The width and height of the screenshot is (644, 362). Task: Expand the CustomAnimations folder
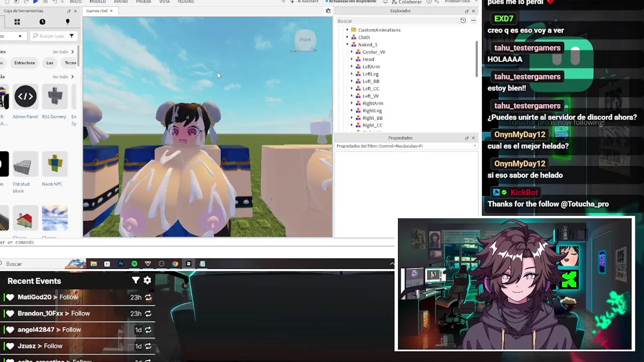click(347, 30)
